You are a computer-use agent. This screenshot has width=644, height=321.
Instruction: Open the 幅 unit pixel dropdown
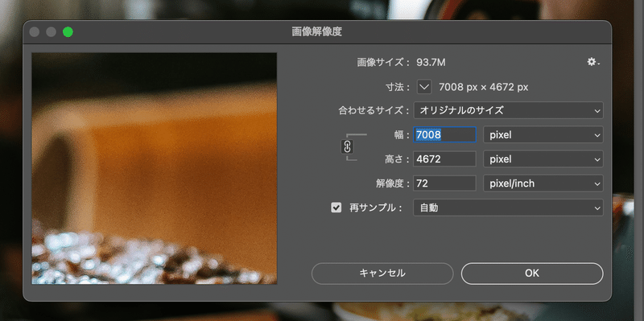coord(543,134)
